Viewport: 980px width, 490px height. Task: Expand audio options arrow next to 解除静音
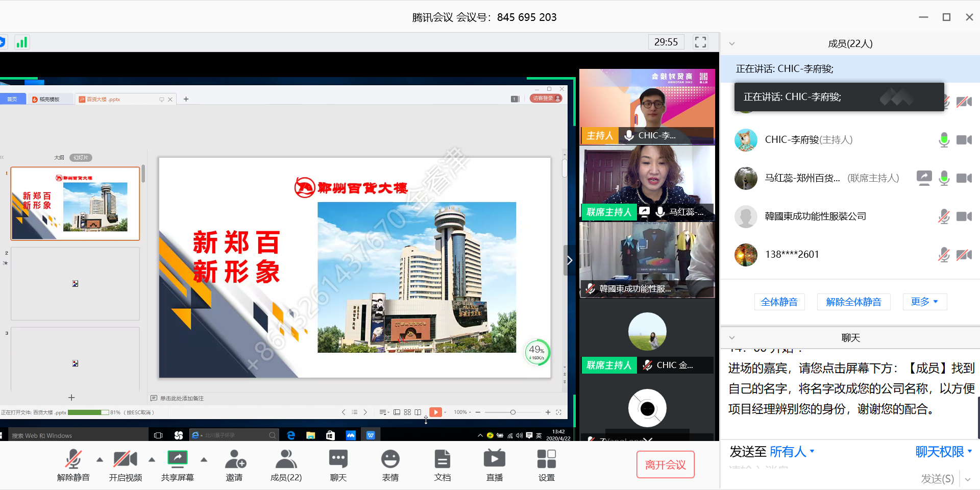[x=100, y=459]
